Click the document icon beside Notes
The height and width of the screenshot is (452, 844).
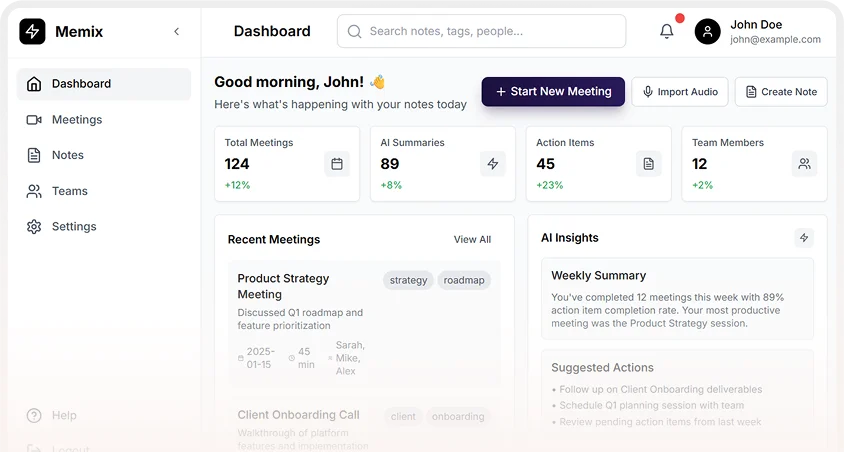[x=34, y=155]
